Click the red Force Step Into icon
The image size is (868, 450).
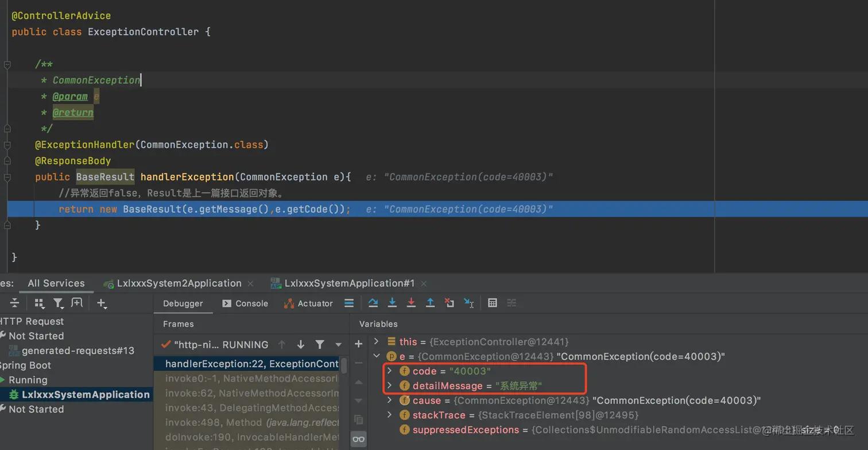point(411,303)
